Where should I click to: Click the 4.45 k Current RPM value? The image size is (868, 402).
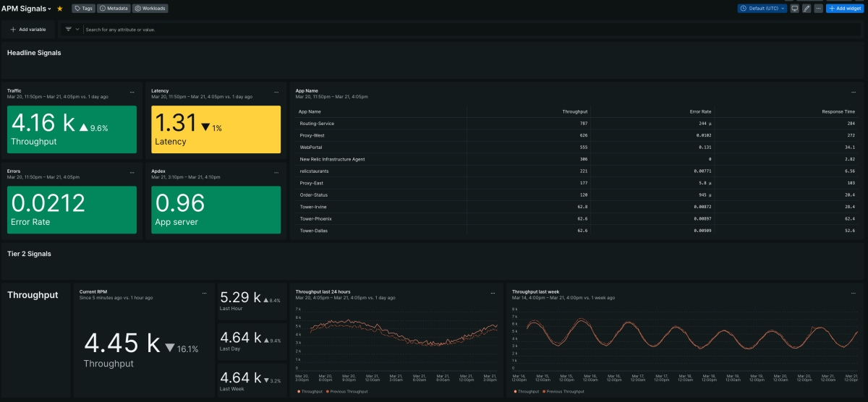click(x=122, y=342)
